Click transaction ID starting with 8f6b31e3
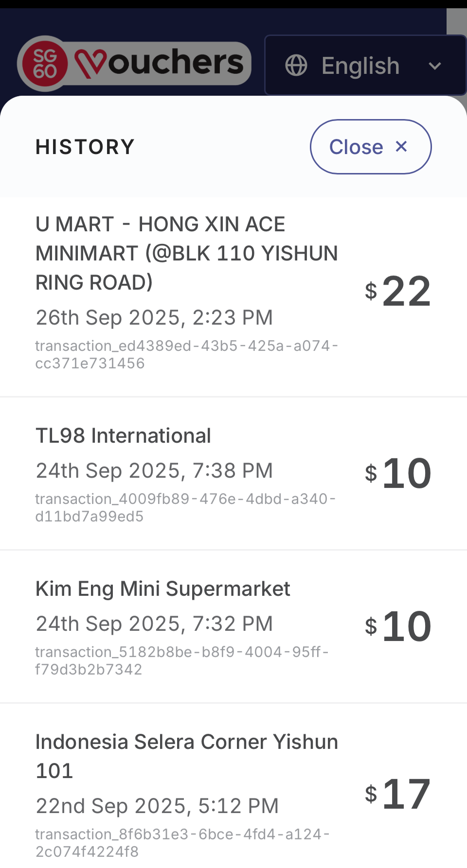 pos(182,843)
